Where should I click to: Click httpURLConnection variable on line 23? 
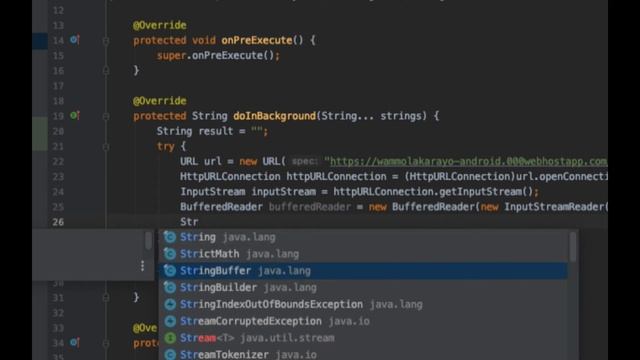[x=336, y=176]
